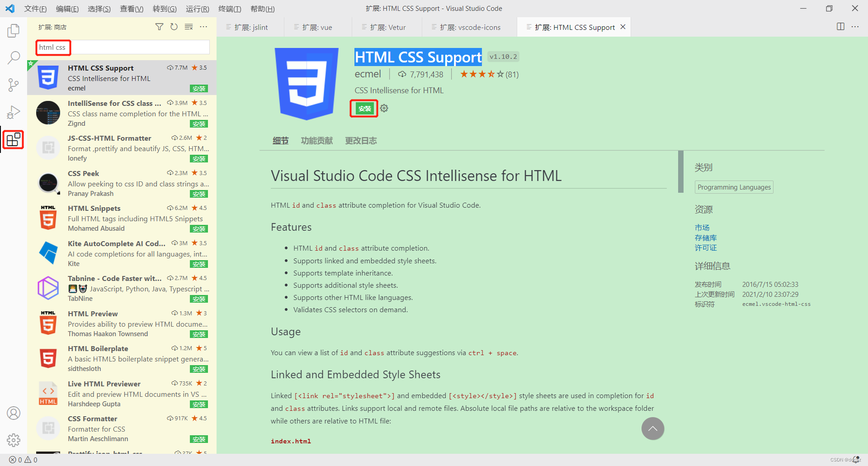Click the details page vertical scrollbar
Image resolution: width=868 pixels, height=466 pixels.
point(681,172)
